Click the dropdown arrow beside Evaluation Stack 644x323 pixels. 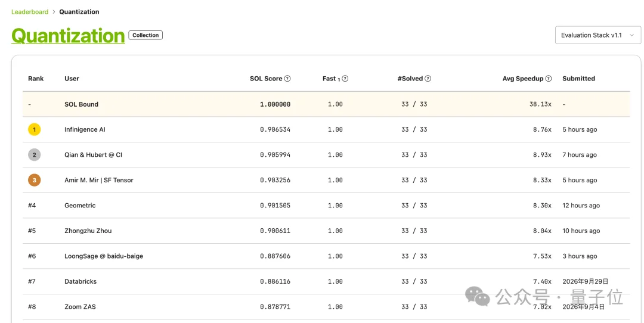(631, 35)
